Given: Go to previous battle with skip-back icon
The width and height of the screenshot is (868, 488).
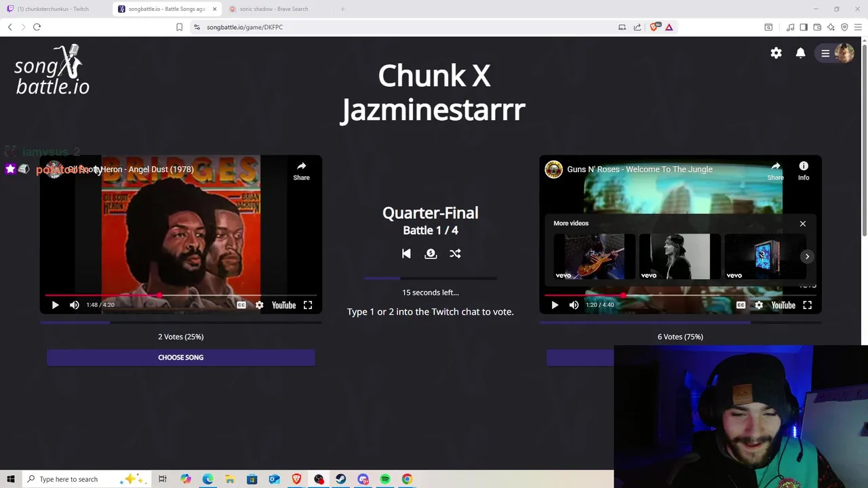Looking at the screenshot, I should (406, 253).
